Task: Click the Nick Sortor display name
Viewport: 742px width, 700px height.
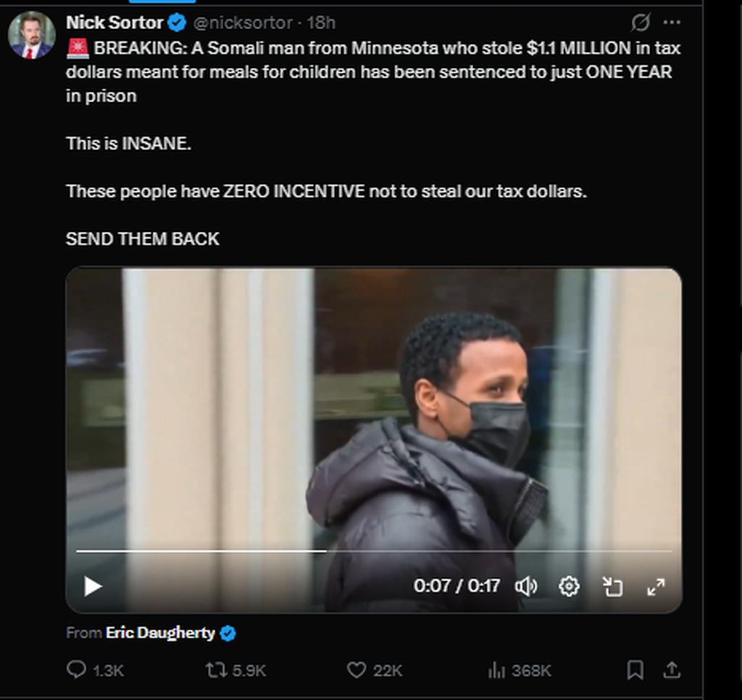Action: (114, 22)
